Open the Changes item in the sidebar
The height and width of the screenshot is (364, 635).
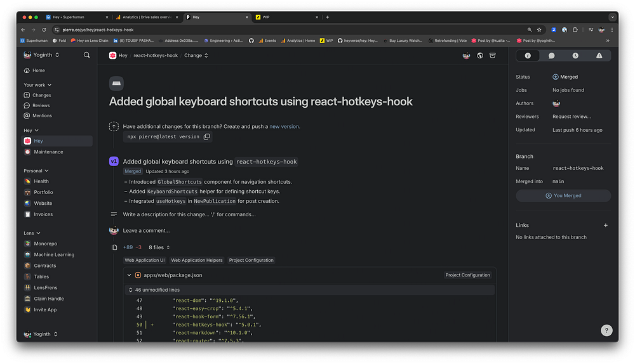(42, 95)
